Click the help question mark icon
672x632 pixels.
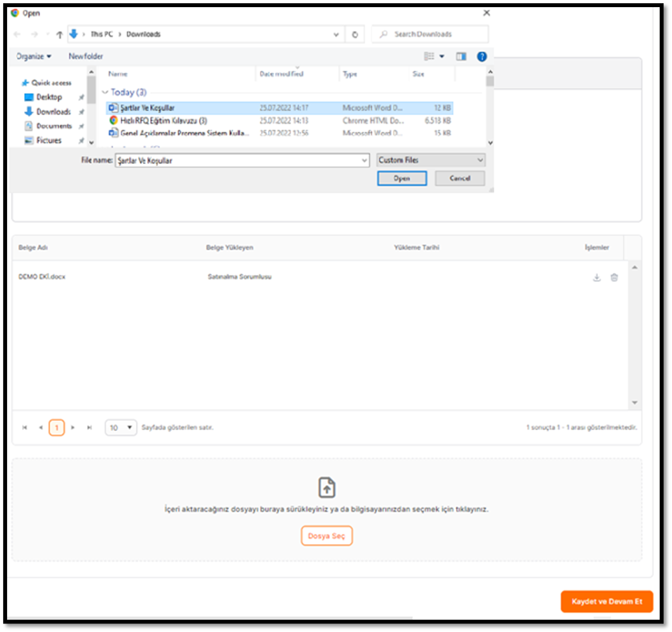[481, 57]
